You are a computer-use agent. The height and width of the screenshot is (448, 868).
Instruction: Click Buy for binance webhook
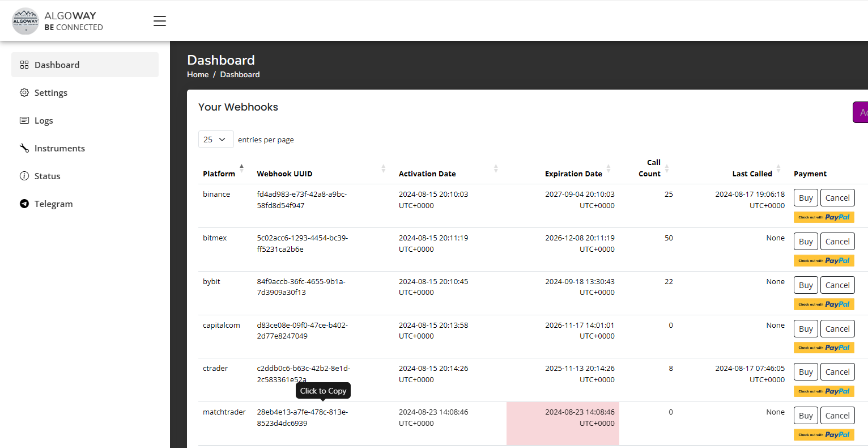pos(806,198)
